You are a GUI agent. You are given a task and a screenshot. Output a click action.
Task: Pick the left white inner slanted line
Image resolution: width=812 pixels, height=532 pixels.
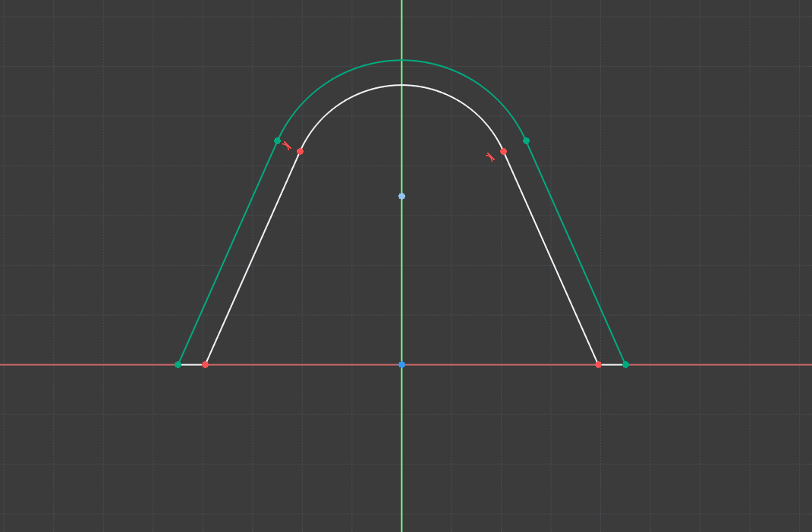coord(253,258)
